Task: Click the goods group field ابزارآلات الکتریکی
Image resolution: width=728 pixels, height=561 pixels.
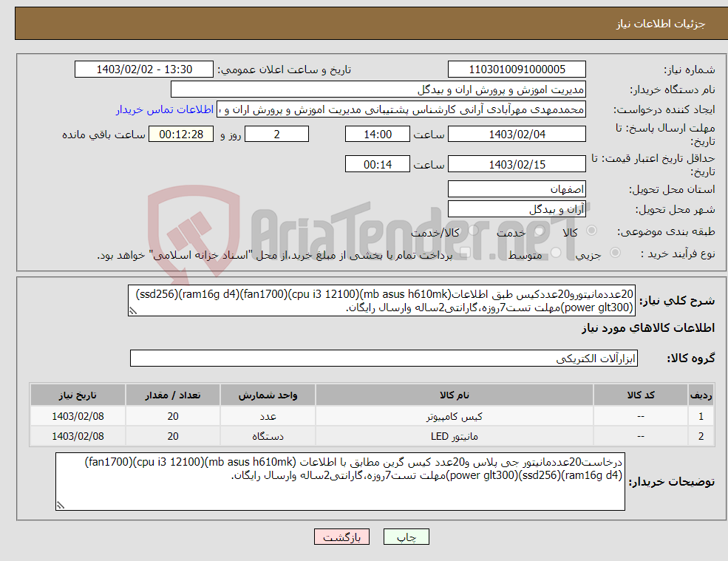Action: click(x=384, y=358)
